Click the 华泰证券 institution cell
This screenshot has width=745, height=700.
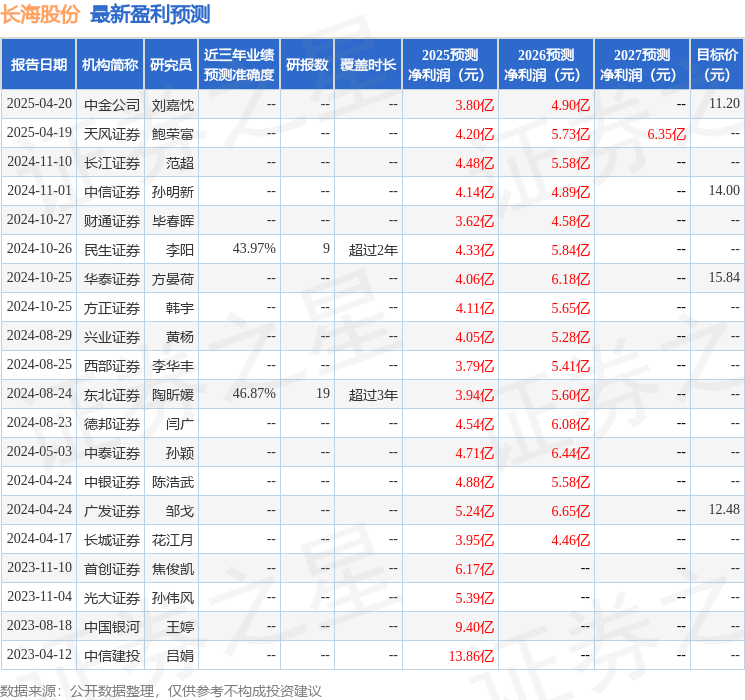click(112, 279)
